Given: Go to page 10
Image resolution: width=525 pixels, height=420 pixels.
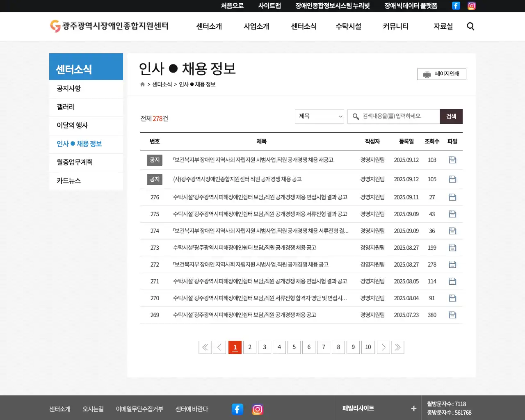Looking at the screenshot, I should click(x=368, y=347).
